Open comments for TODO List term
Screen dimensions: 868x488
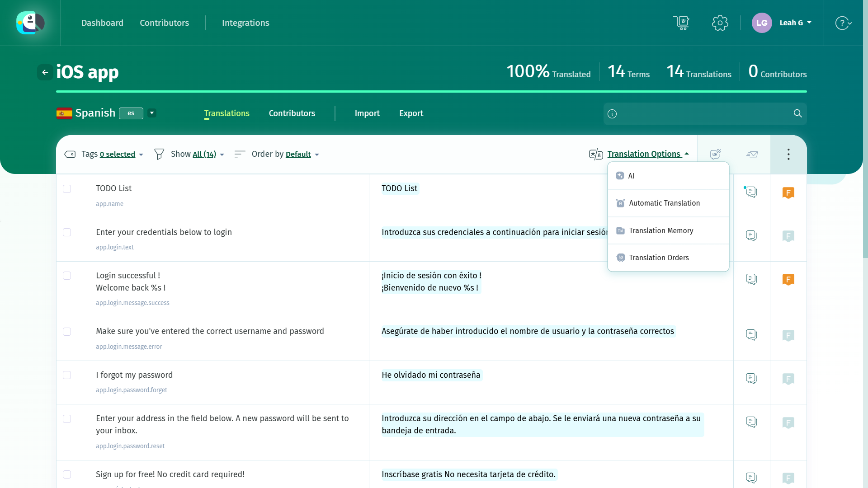coord(751,192)
